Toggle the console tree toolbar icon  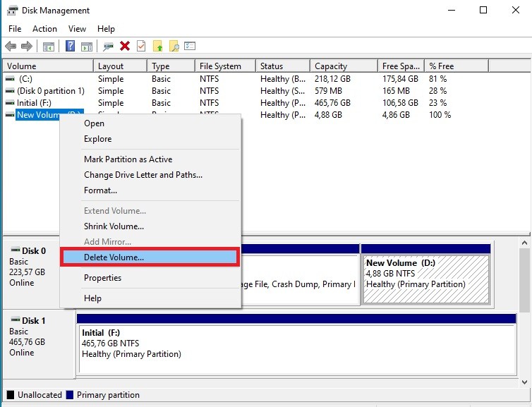coord(49,47)
